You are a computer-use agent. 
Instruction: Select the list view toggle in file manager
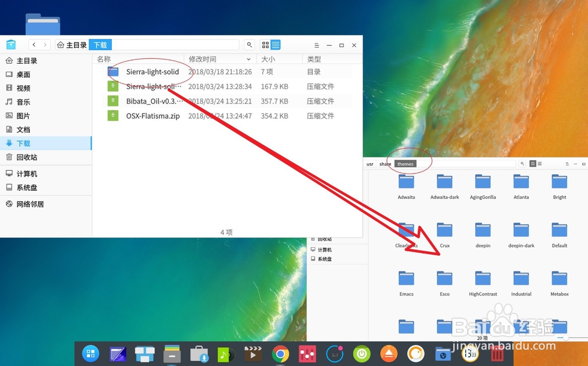(x=276, y=44)
